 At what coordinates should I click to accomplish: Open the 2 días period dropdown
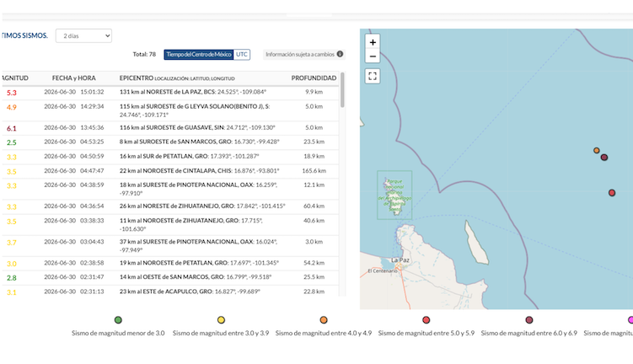(83, 36)
